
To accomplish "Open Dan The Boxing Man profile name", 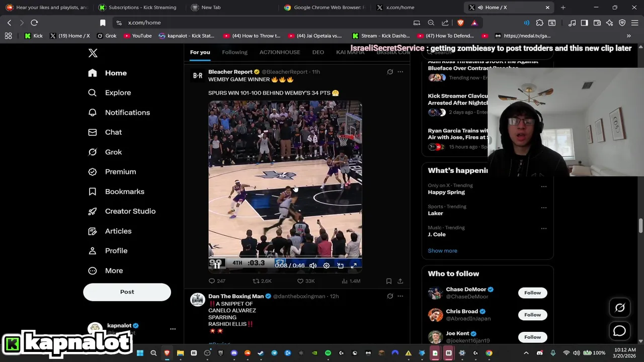I will coord(236,296).
